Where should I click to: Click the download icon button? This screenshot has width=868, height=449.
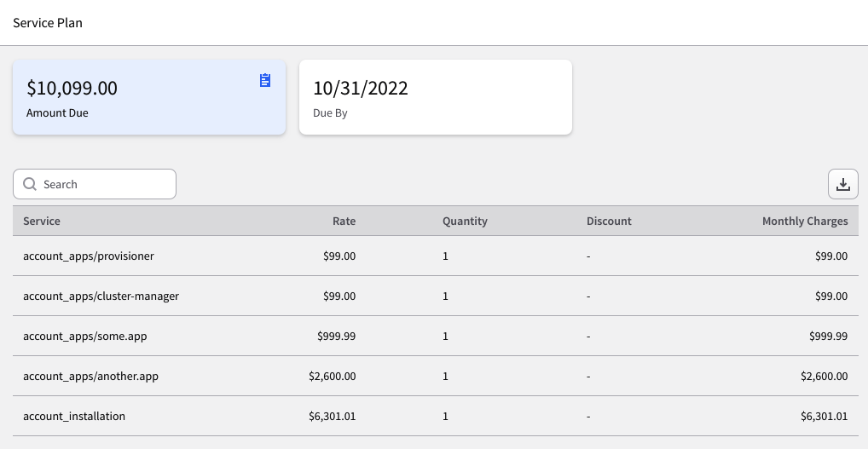(843, 184)
